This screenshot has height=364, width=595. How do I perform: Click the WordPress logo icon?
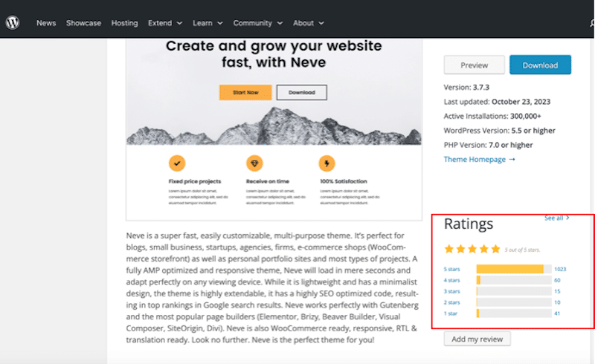pyautogui.click(x=13, y=23)
